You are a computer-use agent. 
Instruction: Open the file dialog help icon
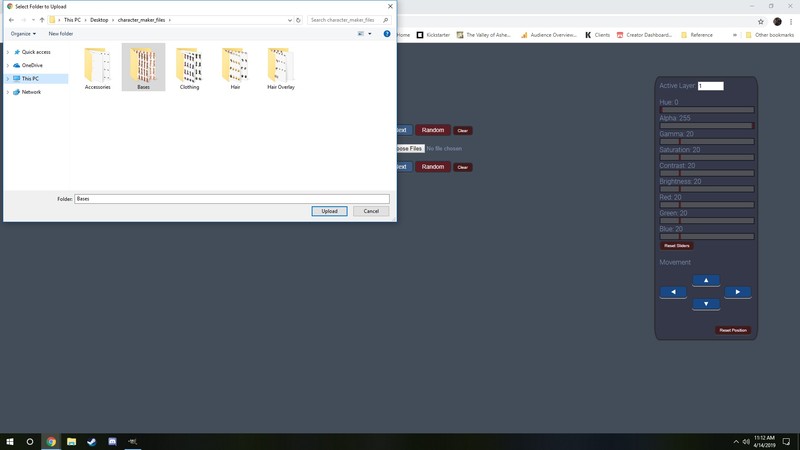[387, 34]
